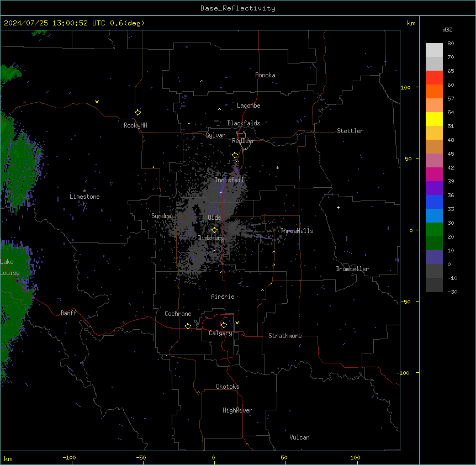Click the Stettler label
Image resolution: width=476 pixels, height=465 pixels.
click(x=350, y=131)
